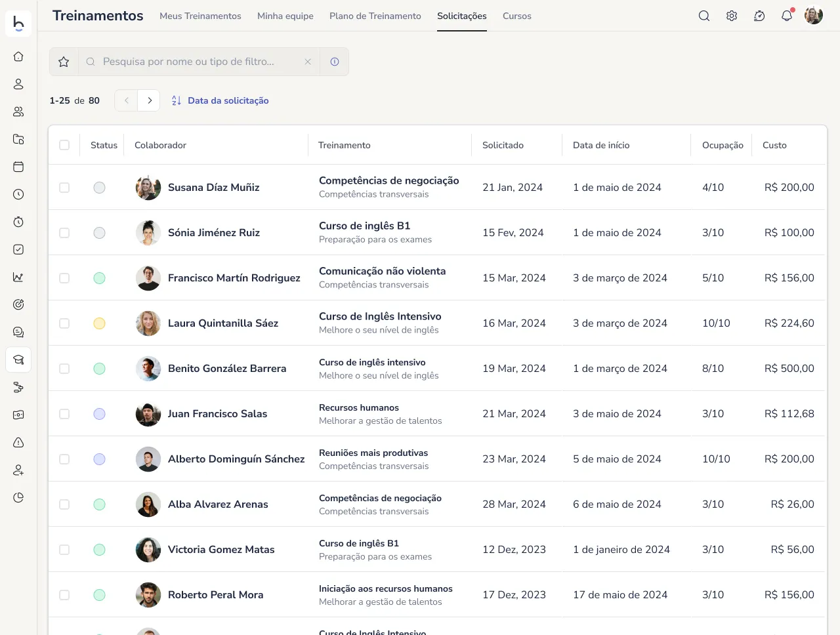840x635 pixels.
Task: Open the Data da solicitação sort option
Action: tap(220, 100)
